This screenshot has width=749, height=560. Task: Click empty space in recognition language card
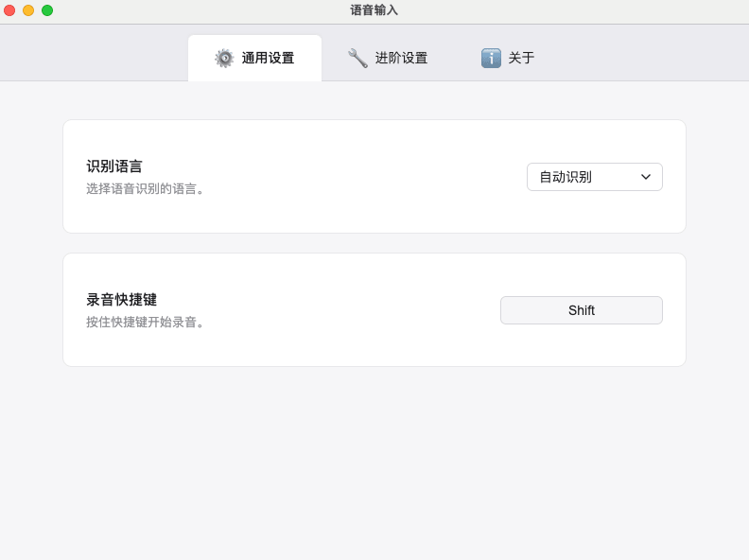[369, 177]
